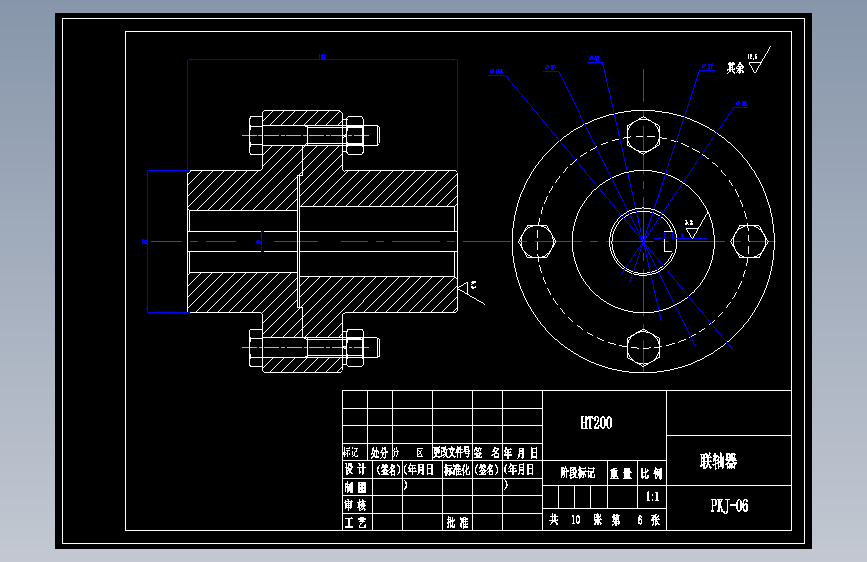Click the bottom hex bolt in the flange view
Viewport: 867px width, 562px height.
[643, 348]
